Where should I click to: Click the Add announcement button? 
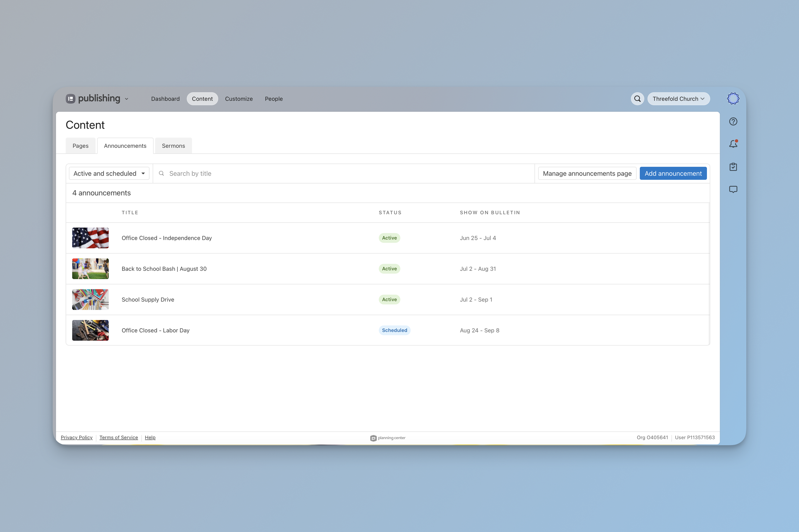click(673, 173)
